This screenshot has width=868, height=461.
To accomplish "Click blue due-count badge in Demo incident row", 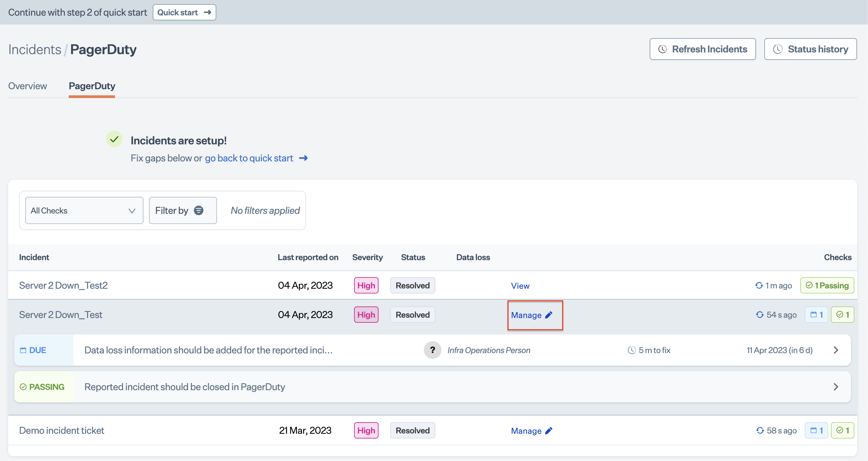I will (x=816, y=430).
